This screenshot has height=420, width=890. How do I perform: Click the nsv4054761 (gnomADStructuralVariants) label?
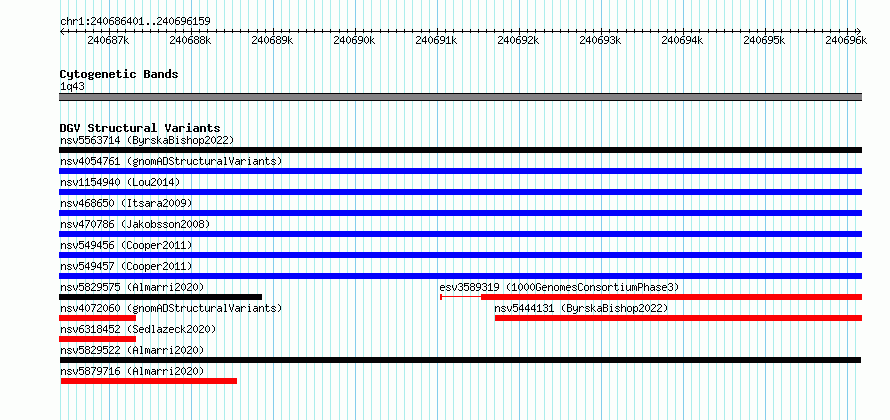(x=171, y=161)
